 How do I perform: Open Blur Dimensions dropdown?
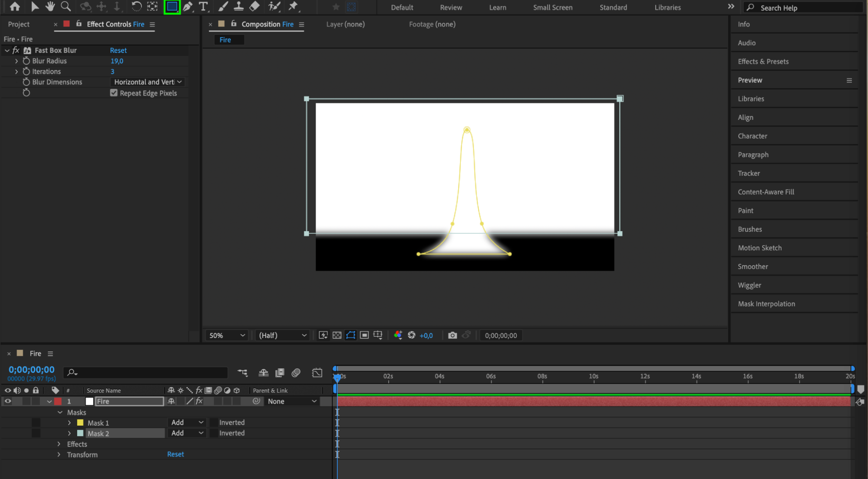click(x=148, y=82)
